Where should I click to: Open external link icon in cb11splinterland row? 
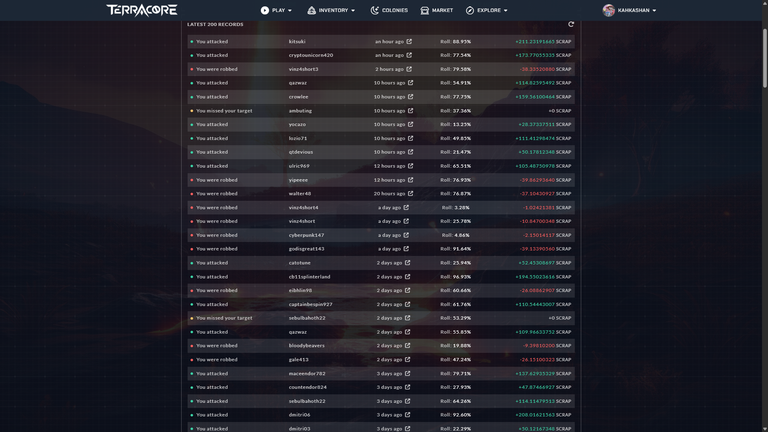click(408, 277)
